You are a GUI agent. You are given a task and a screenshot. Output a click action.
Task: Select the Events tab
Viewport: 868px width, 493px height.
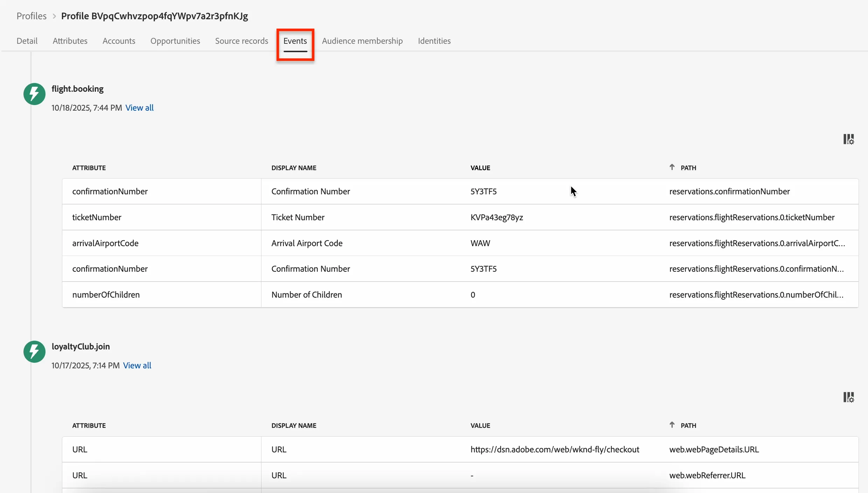(x=295, y=41)
